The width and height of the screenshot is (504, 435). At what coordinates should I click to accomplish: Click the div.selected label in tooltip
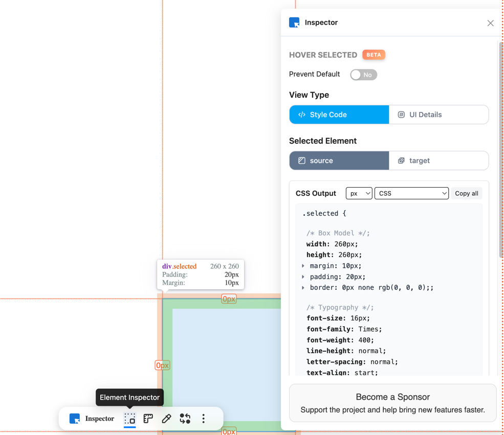[x=179, y=266]
